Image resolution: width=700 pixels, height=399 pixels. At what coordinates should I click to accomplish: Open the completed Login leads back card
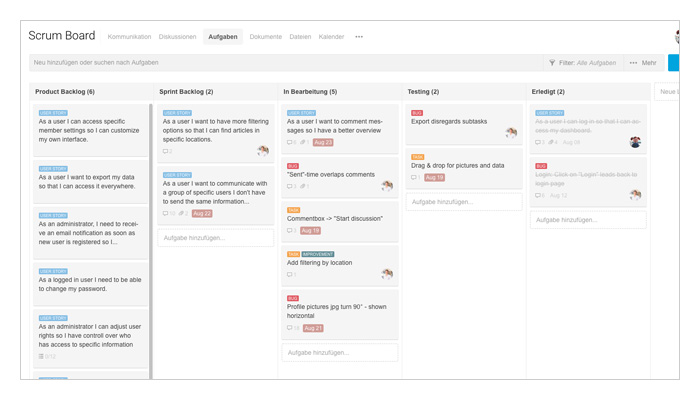click(588, 182)
